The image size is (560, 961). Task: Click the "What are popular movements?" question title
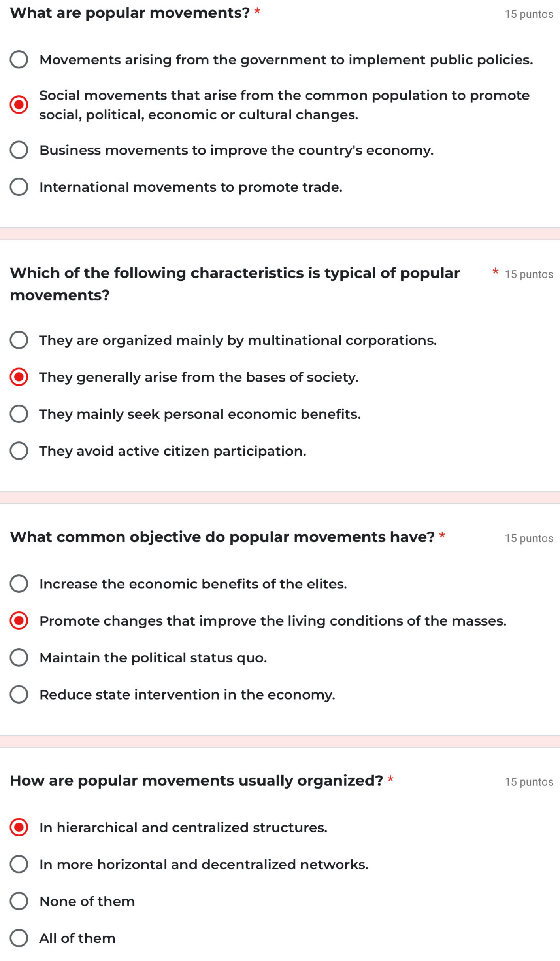tap(130, 13)
